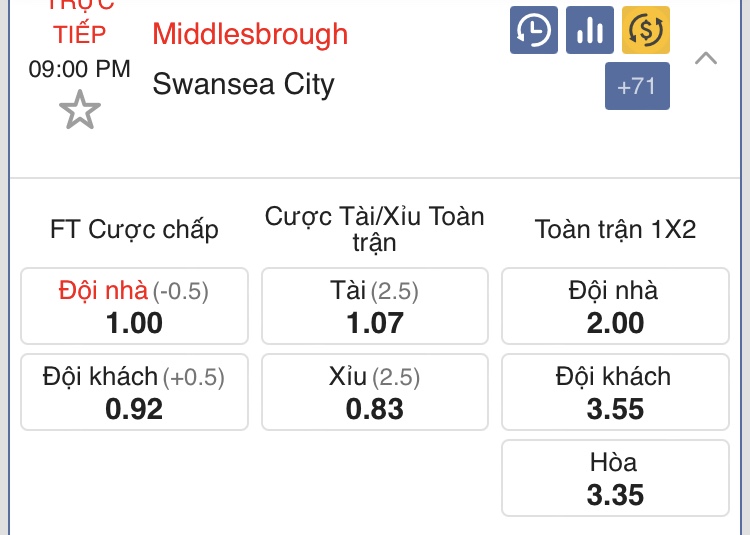Open Middlesbrough team name link
Image resolution: width=750 pixels, height=535 pixels.
pyautogui.click(x=250, y=34)
